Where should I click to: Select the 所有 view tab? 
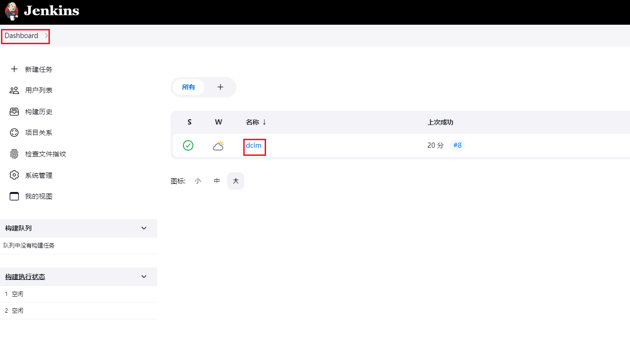pos(189,87)
